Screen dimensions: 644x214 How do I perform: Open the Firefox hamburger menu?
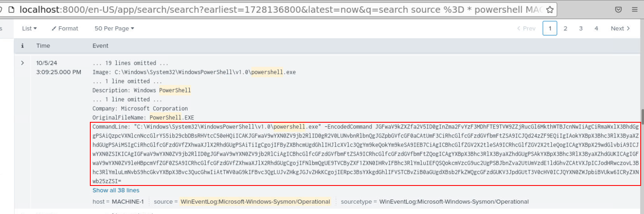(x=635, y=10)
